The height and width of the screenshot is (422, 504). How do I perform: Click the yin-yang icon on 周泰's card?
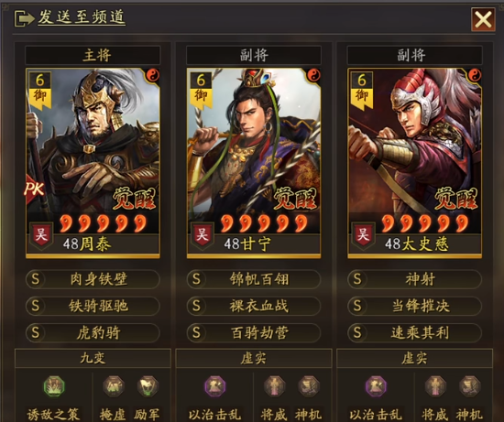(153, 75)
